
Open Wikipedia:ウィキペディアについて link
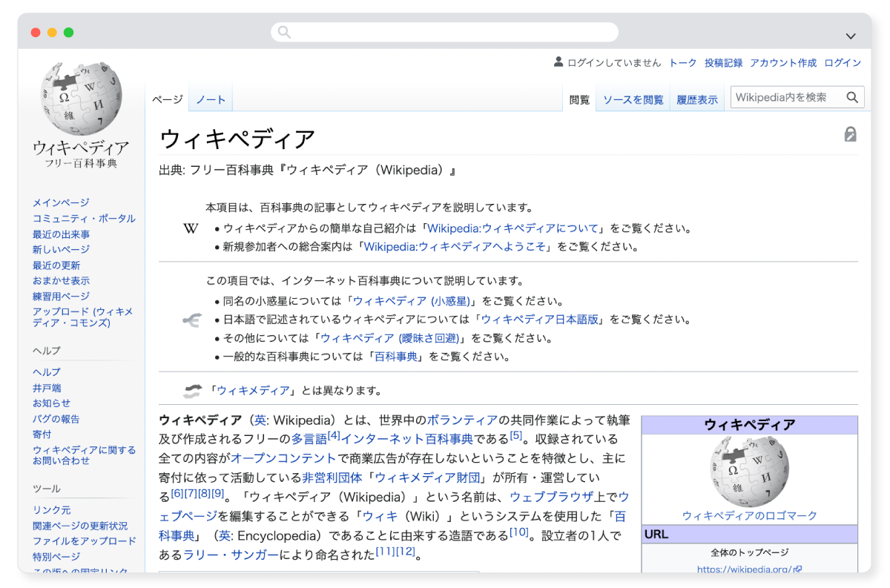[x=513, y=228]
